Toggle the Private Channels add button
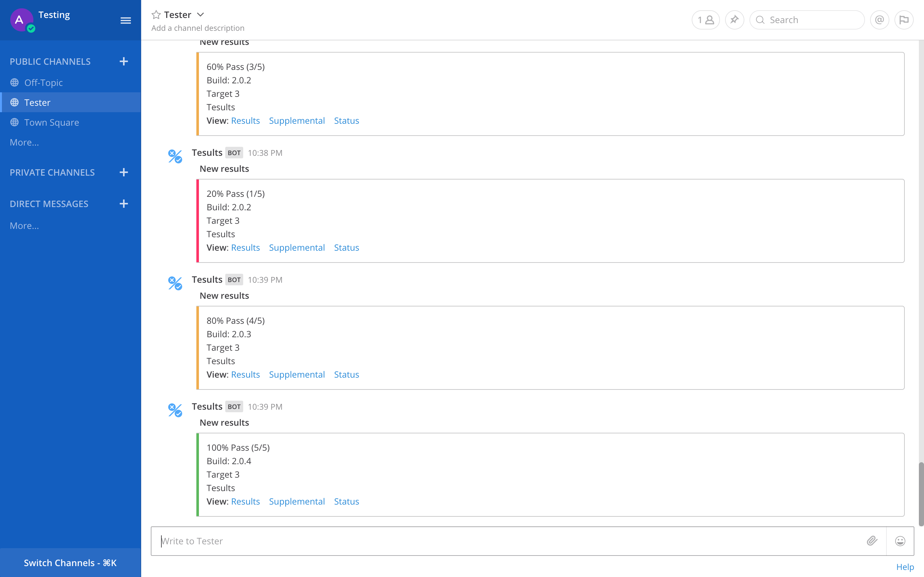This screenshot has width=924, height=577. 124,172
